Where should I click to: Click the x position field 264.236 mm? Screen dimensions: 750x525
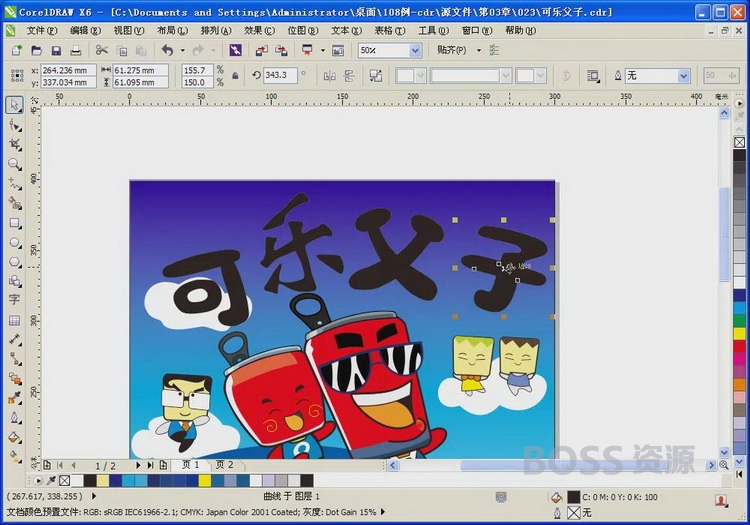[x=68, y=70]
